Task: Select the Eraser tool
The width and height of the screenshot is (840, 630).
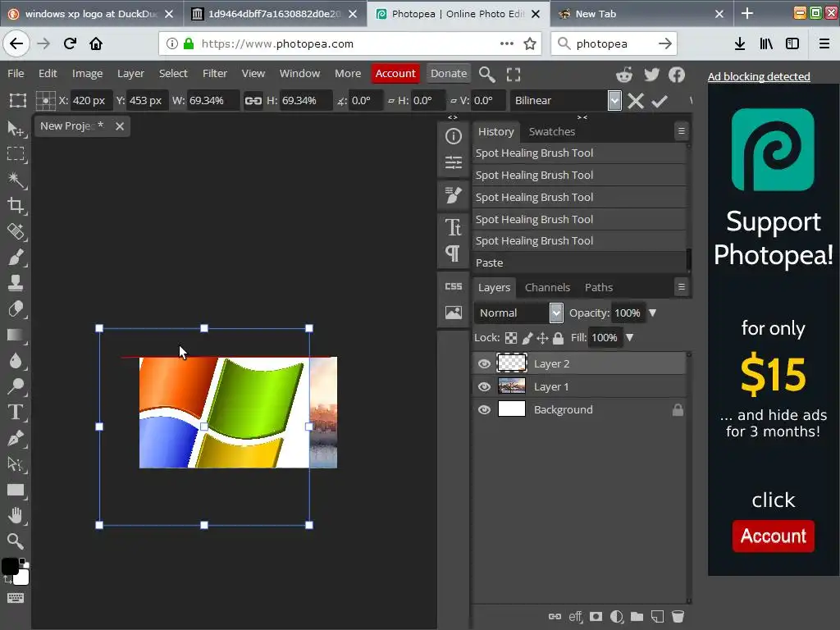Action: 16,309
